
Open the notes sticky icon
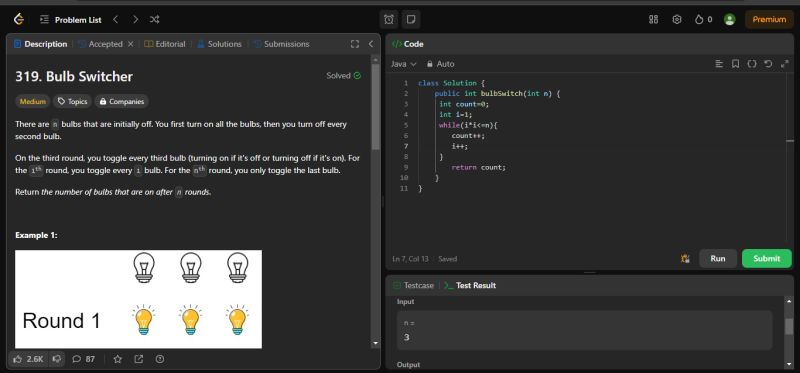pyautogui.click(x=411, y=19)
